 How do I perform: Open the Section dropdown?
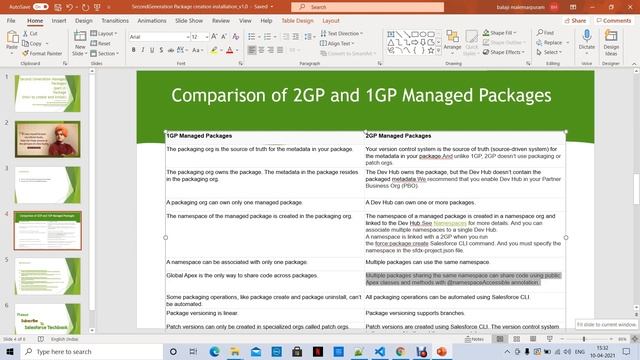tap(104, 53)
